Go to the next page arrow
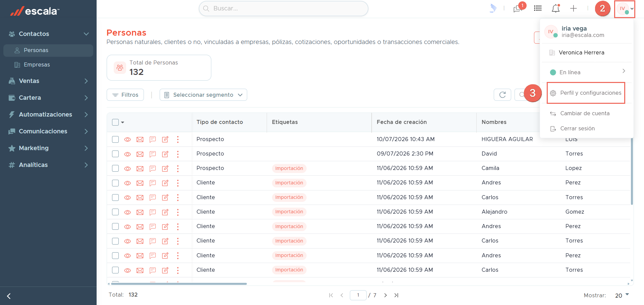Image resolution: width=644 pixels, height=305 pixels. pyautogui.click(x=385, y=295)
